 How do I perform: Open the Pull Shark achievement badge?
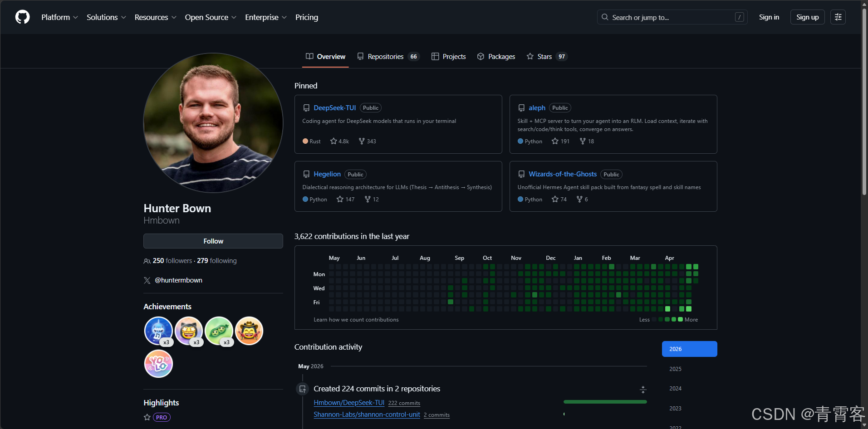(158, 331)
